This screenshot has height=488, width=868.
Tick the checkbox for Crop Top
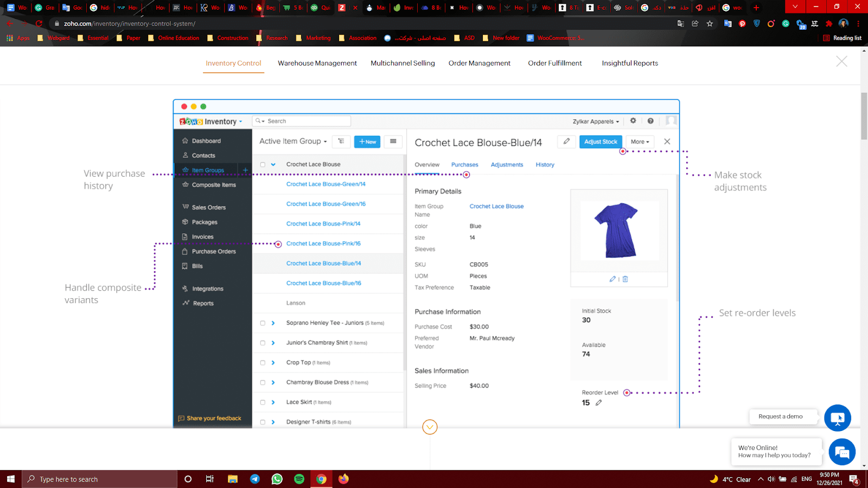[x=263, y=363]
